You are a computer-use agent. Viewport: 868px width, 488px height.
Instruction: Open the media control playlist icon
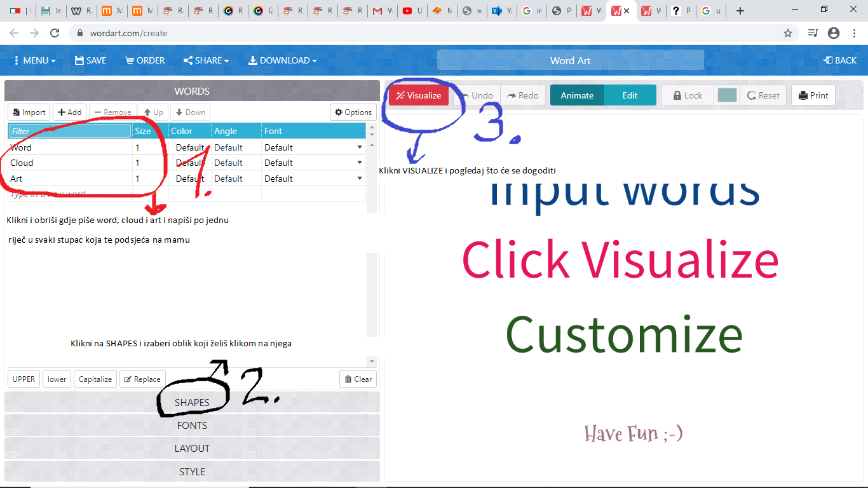click(813, 33)
